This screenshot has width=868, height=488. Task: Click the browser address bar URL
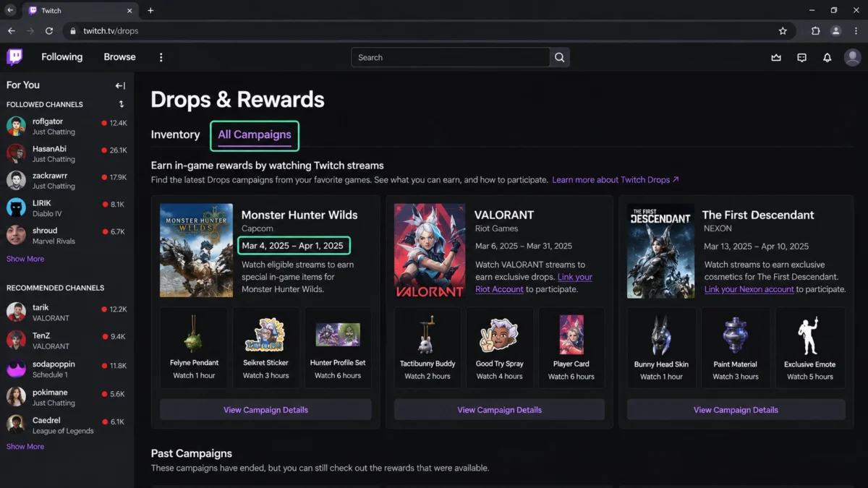pos(111,31)
